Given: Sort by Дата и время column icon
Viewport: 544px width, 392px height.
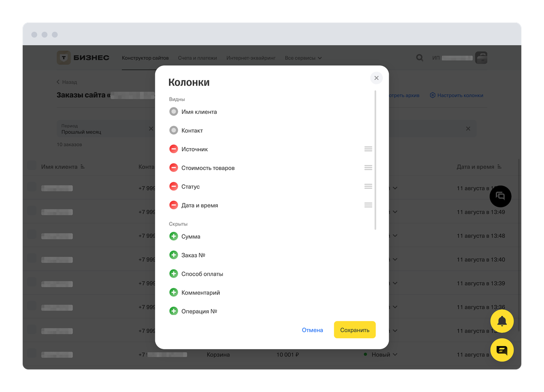Looking at the screenshot, I should [499, 167].
